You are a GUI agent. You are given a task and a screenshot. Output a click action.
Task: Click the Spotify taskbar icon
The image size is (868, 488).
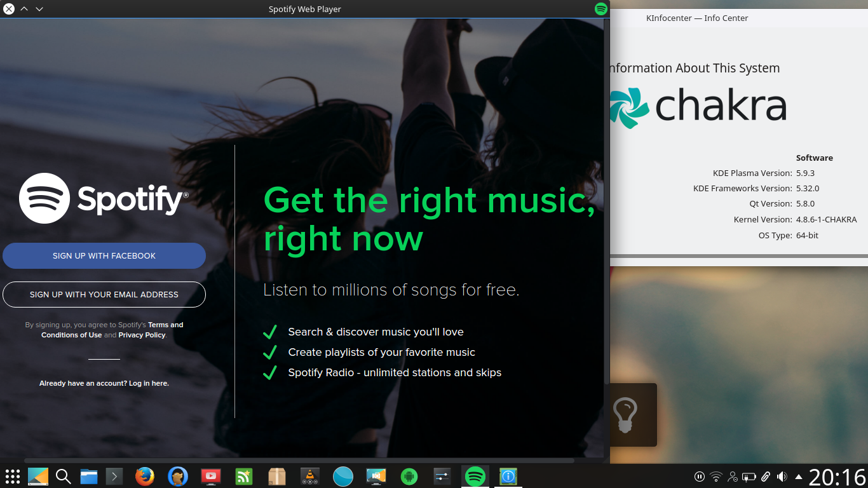point(475,476)
